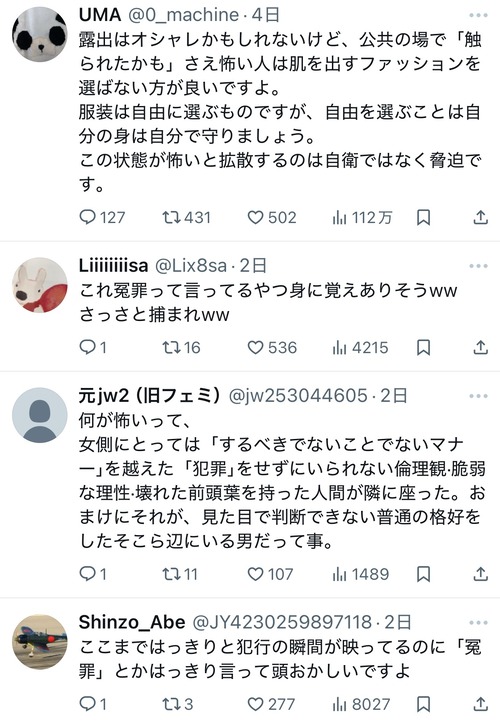Share Shinzo_Abe's tweet
Screen dimensions: 500x721
480,704
